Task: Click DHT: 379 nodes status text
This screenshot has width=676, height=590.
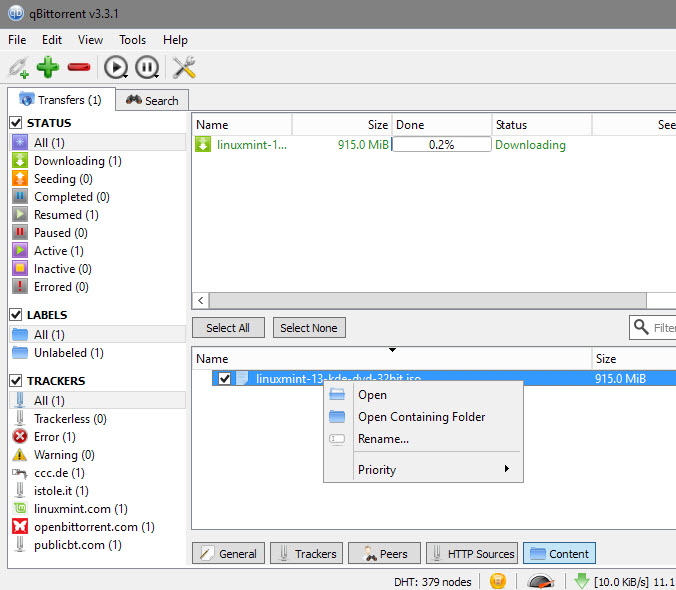Action: tap(432, 582)
